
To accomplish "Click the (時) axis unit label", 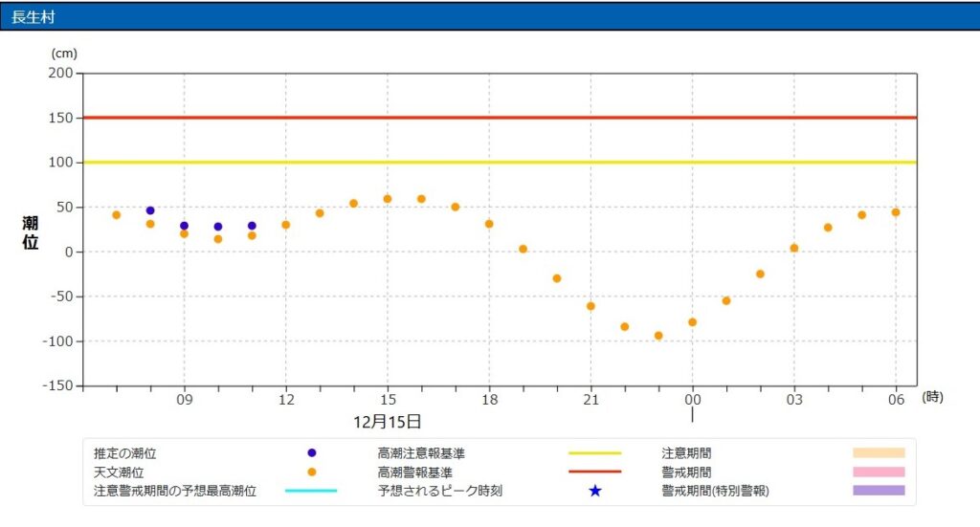I will (932, 397).
